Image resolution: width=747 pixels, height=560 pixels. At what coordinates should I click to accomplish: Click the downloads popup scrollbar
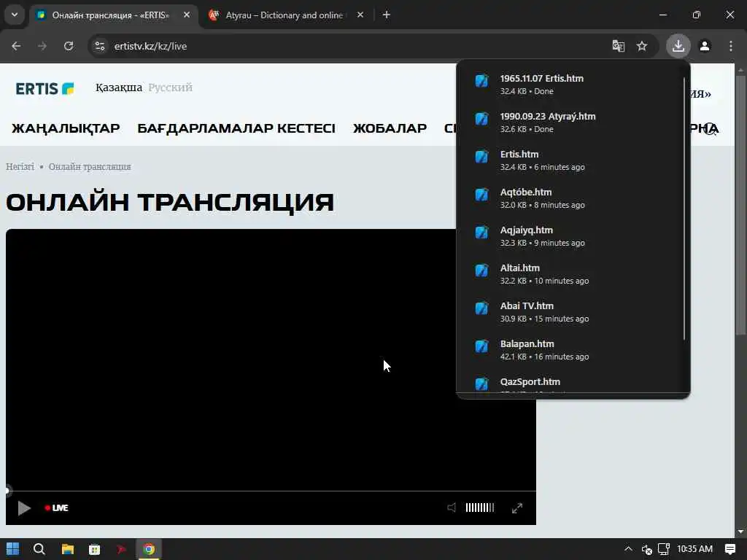click(684, 209)
